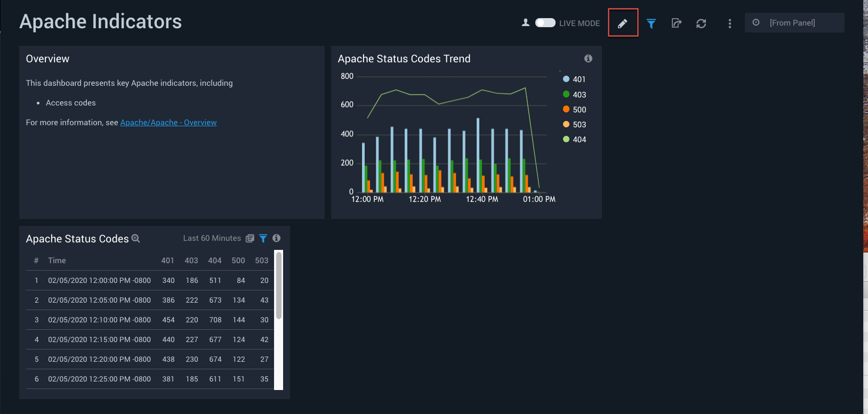Open magnifier icon next to Apache Status Codes

tap(136, 239)
